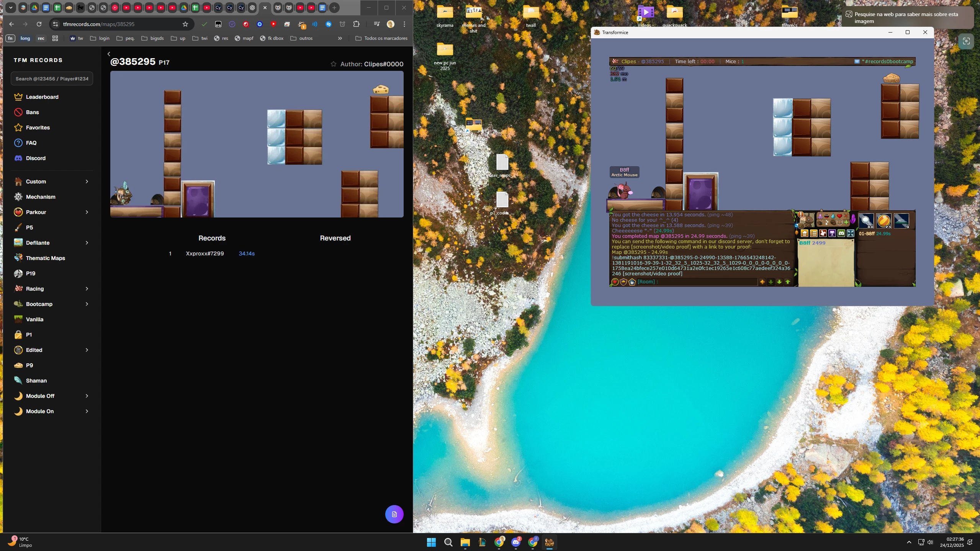The width and height of the screenshot is (980, 551).
Task: Select the inventory item with count 9
Action: tap(901, 221)
